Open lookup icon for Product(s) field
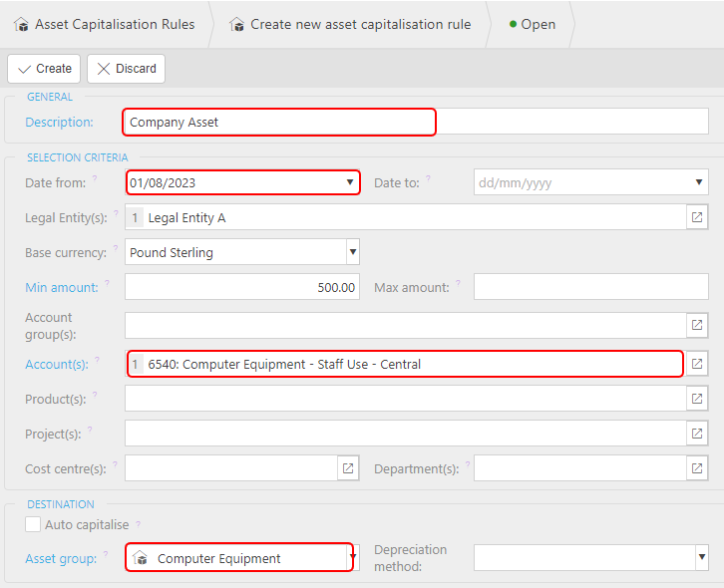Viewport: 724px width, 588px height. tap(697, 399)
